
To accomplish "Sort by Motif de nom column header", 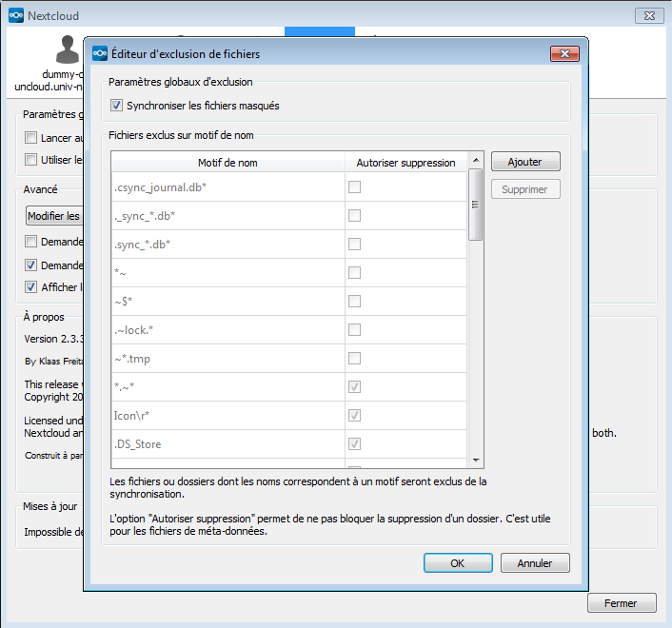I will click(227, 163).
